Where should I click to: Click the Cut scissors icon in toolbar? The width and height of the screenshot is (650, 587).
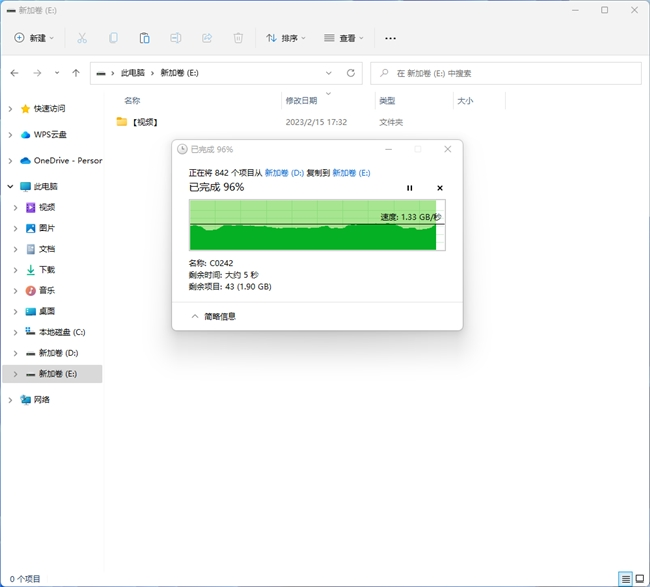click(82, 38)
